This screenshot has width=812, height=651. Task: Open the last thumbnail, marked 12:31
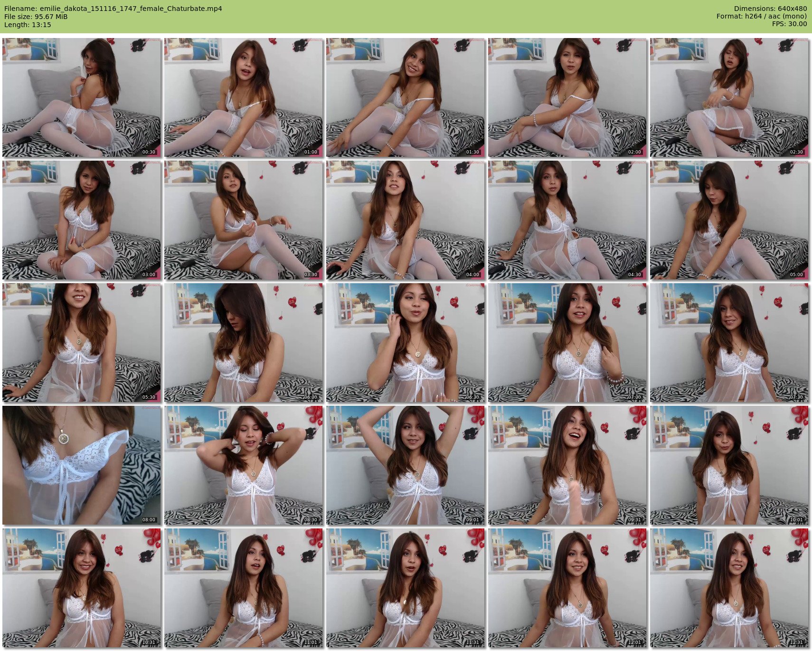coord(729,588)
